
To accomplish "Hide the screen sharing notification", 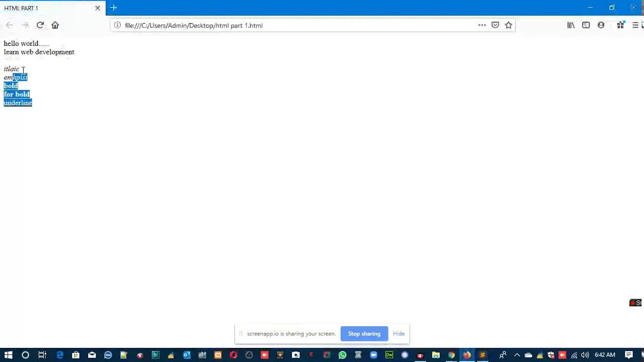I will (398, 334).
